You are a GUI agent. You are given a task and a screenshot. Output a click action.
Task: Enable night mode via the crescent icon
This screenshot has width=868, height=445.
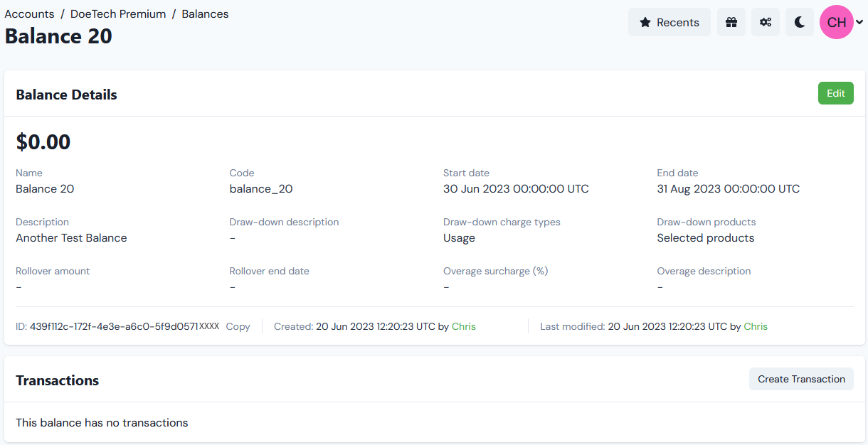[x=799, y=22]
